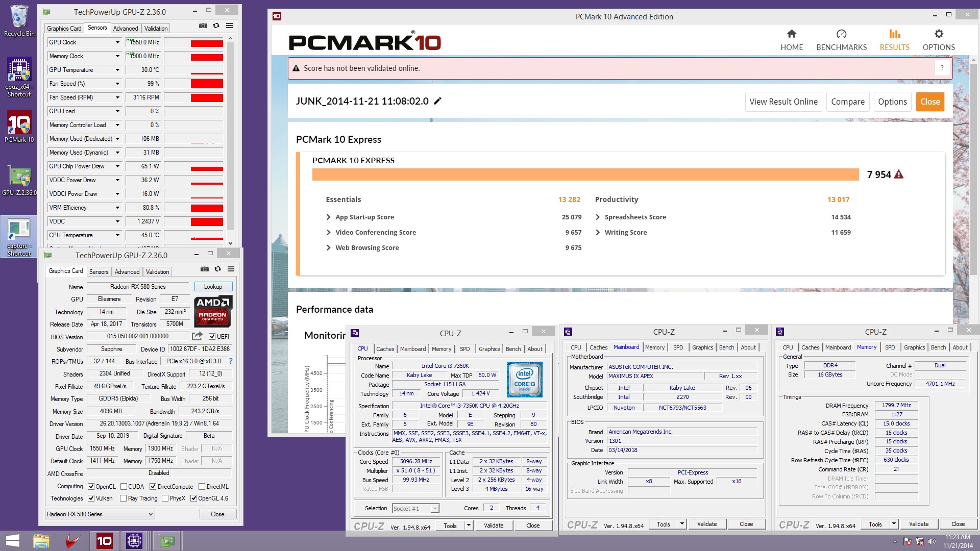Toggle the CUDA checkbox in GPU-Z
This screenshot has height=551, width=980.
124,487
